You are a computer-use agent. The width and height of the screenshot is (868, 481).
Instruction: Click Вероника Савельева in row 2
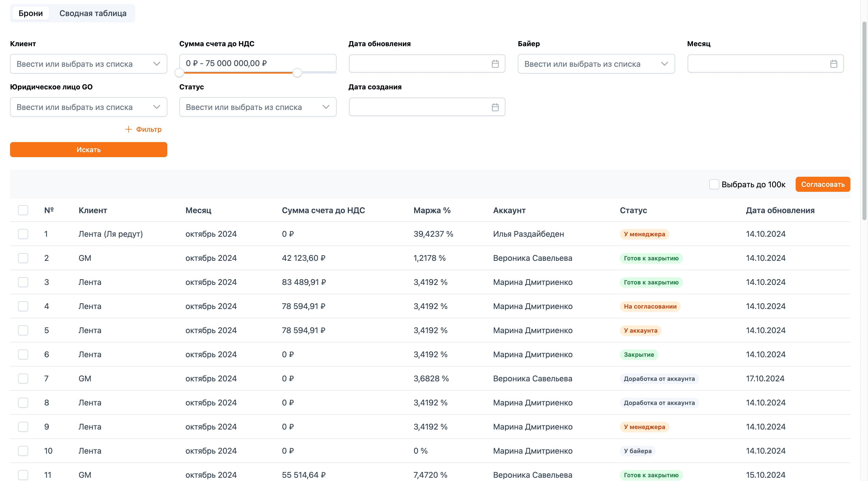[x=532, y=258]
